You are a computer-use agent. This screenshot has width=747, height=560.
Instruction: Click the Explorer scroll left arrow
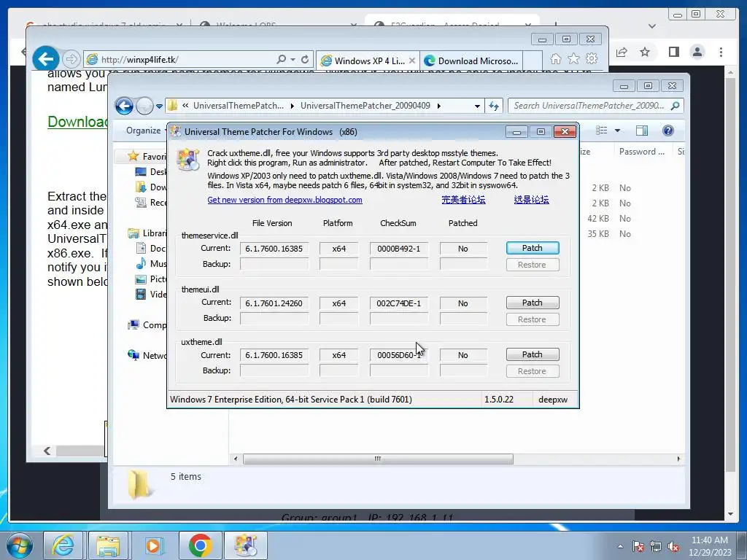coord(236,459)
